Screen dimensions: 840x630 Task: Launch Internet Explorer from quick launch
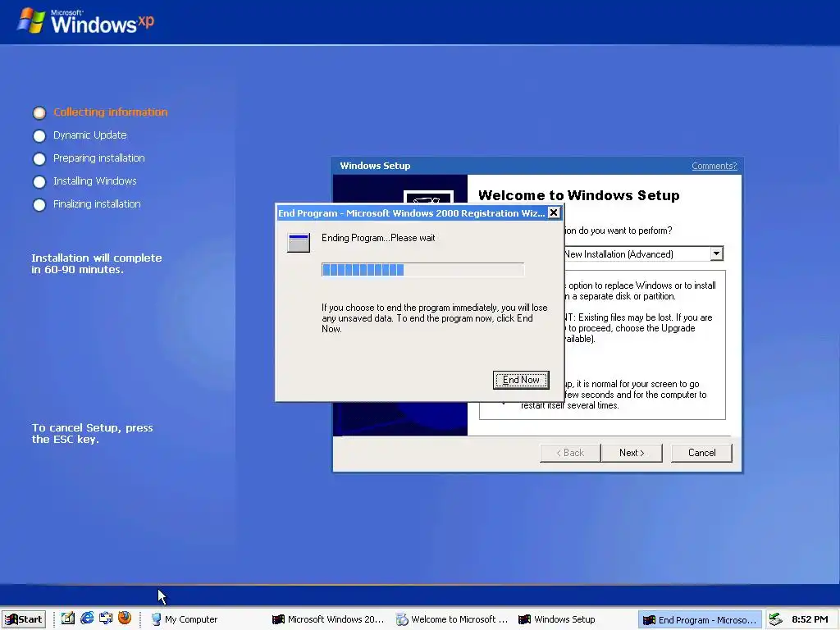[87, 619]
